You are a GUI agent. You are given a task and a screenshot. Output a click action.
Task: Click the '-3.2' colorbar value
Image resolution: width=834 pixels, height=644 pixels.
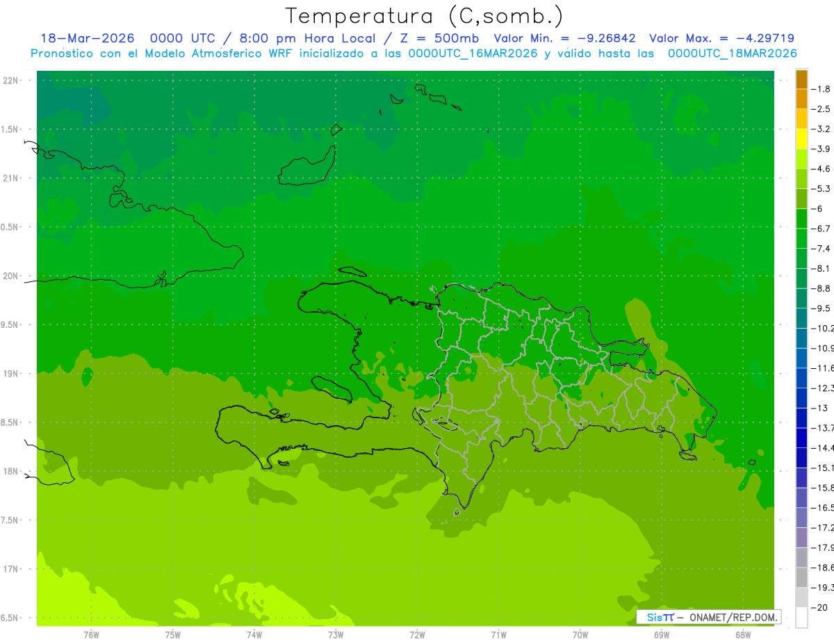click(821, 129)
